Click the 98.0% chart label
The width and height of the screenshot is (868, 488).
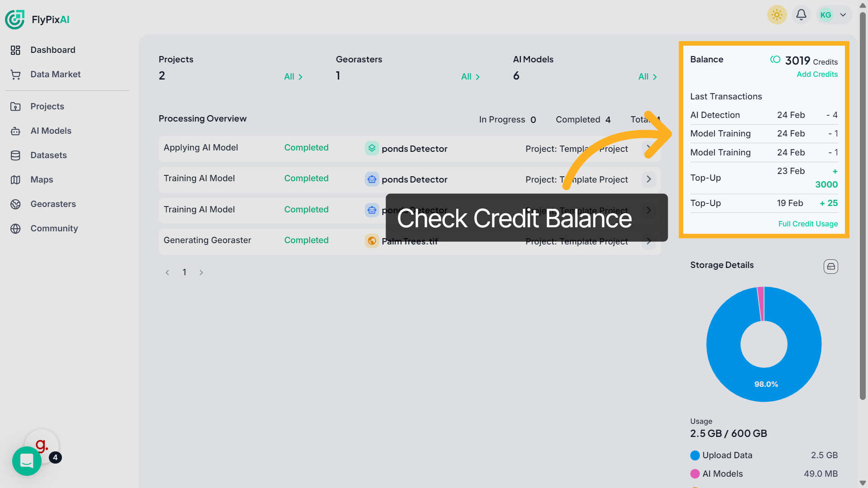766,384
